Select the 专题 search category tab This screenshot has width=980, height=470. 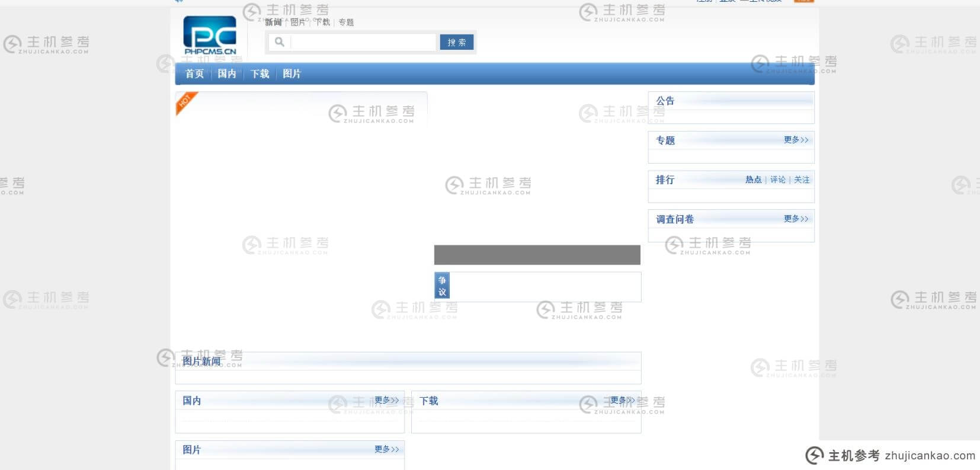point(346,23)
